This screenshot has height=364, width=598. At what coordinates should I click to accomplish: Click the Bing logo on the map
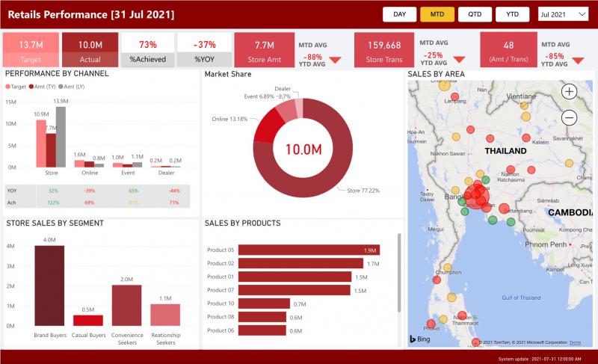(x=419, y=339)
